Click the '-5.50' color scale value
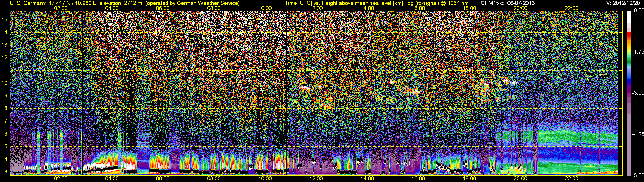This screenshot has width=644, height=182. click(638, 175)
